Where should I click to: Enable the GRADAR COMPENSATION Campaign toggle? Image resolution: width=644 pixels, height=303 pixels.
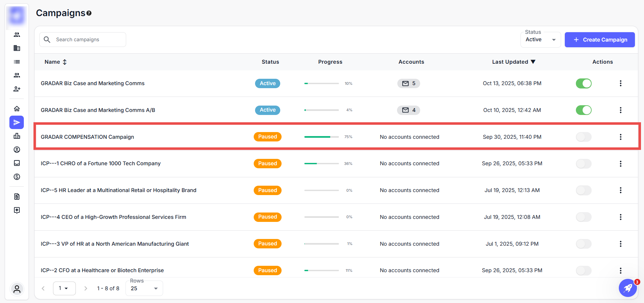click(x=583, y=137)
